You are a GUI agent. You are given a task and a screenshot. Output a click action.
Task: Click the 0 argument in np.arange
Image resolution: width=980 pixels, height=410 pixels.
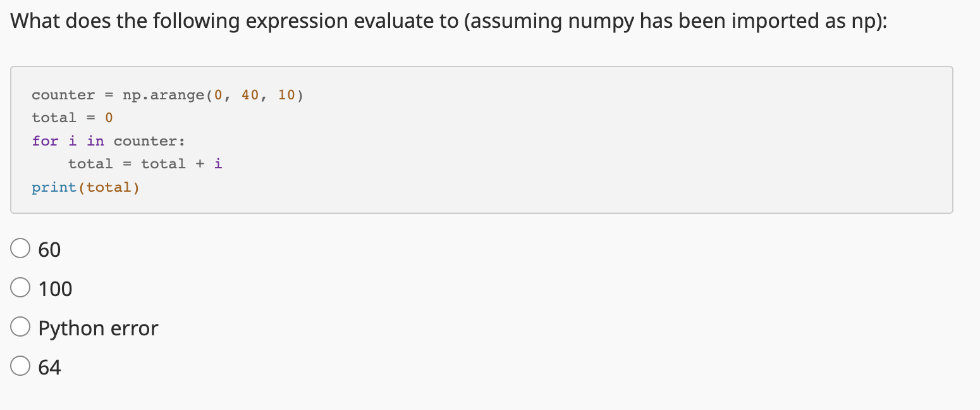218,94
